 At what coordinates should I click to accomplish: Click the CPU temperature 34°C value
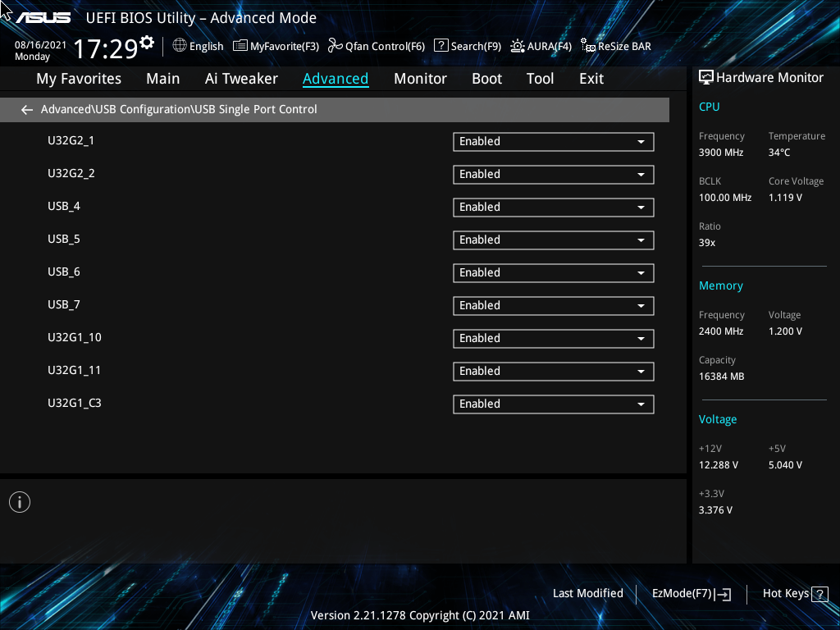[779, 153]
